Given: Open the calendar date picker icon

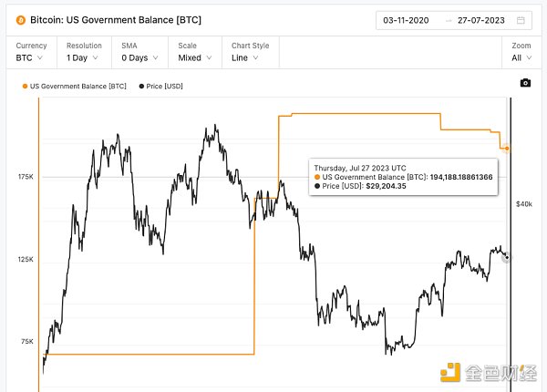Looking at the screenshot, I should 520,20.
